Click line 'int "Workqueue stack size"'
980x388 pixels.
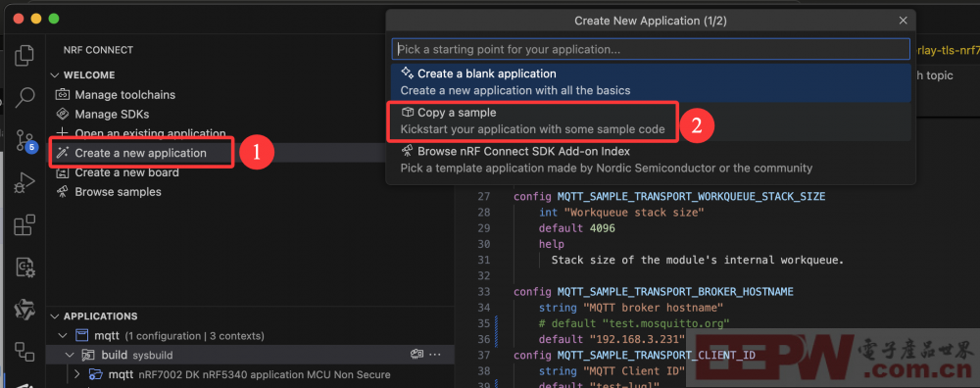pos(622,213)
